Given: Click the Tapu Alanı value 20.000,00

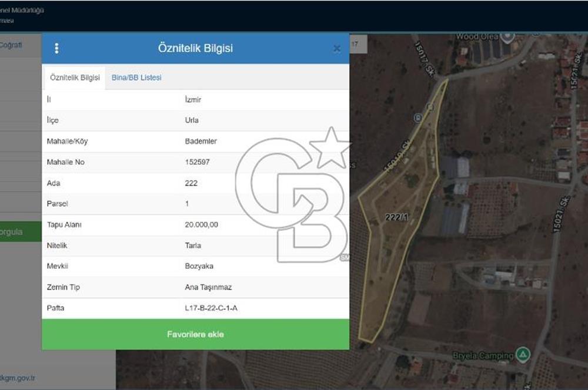Looking at the screenshot, I should [x=202, y=225].
